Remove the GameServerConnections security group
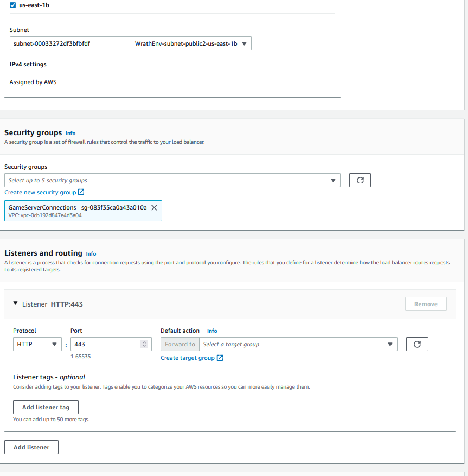Viewport: 468px width, 476px height. [x=154, y=207]
